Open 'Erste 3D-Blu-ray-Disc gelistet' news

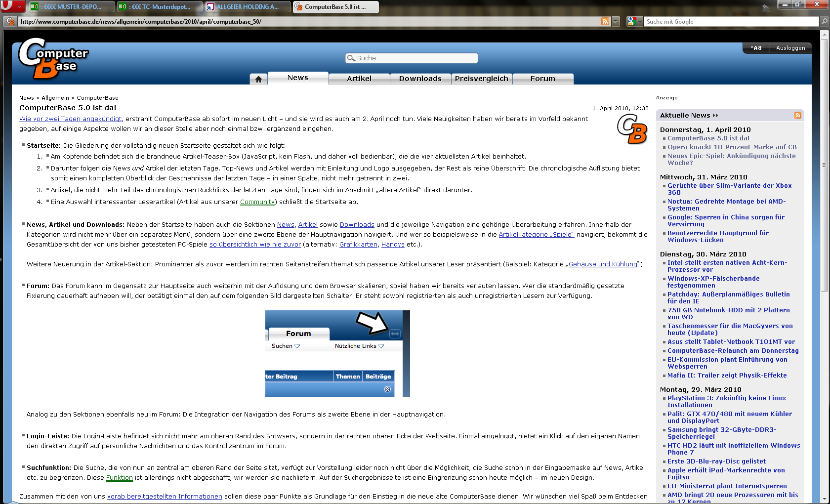pos(717,462)
